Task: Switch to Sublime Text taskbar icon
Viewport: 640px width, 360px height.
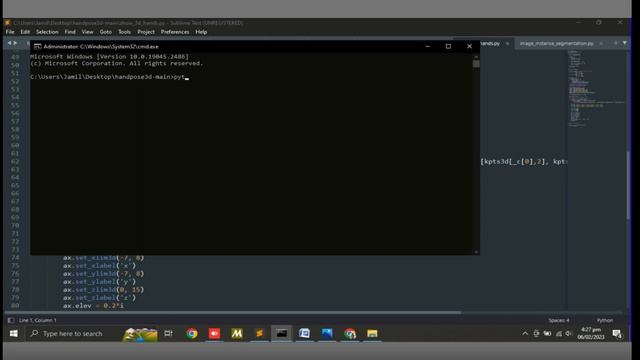Action: (259, 333)
